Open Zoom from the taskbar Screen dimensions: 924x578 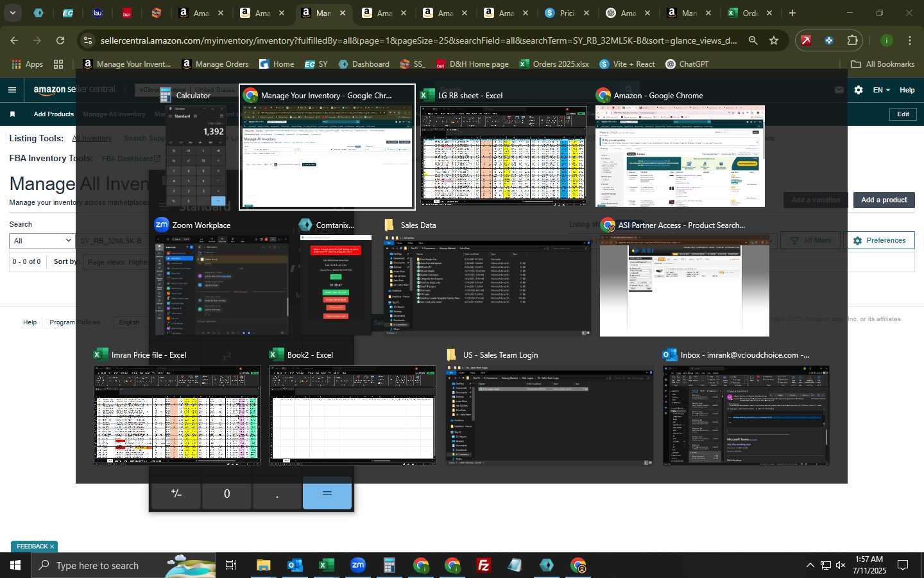[357, 565]
